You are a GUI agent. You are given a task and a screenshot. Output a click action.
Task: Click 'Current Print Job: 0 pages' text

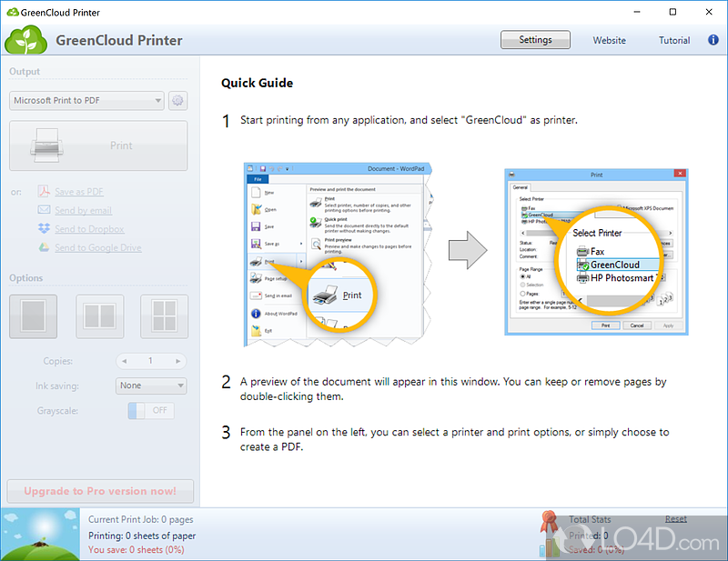pyautogui.click(x=141, y=520)
